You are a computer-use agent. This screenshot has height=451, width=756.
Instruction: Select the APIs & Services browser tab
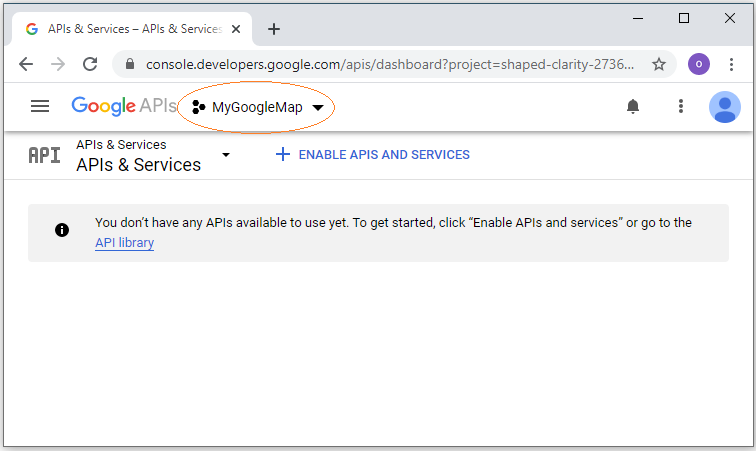(131, 29)
